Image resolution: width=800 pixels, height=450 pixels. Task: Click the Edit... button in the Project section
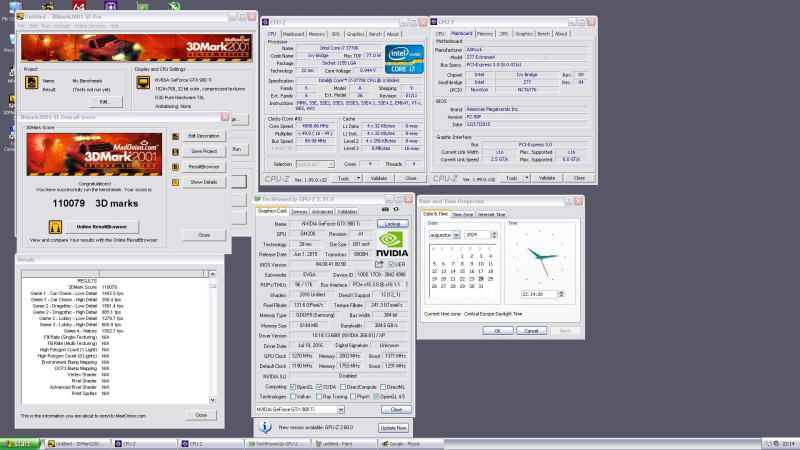105,102
